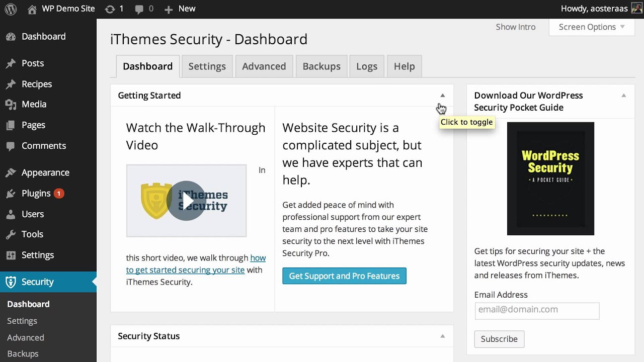This screenshot has height=362, width=644.
Task: Open how to get started securing link
Action: [196, 264]
